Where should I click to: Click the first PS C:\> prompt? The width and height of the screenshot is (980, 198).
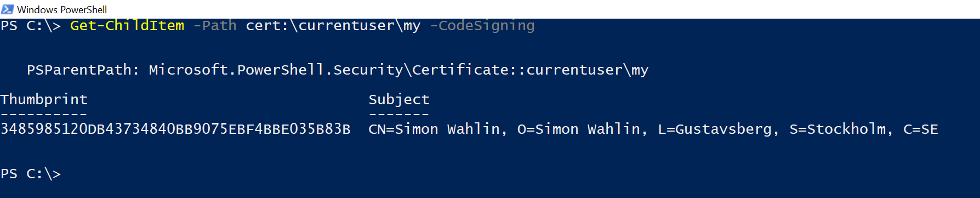(31, 26)
